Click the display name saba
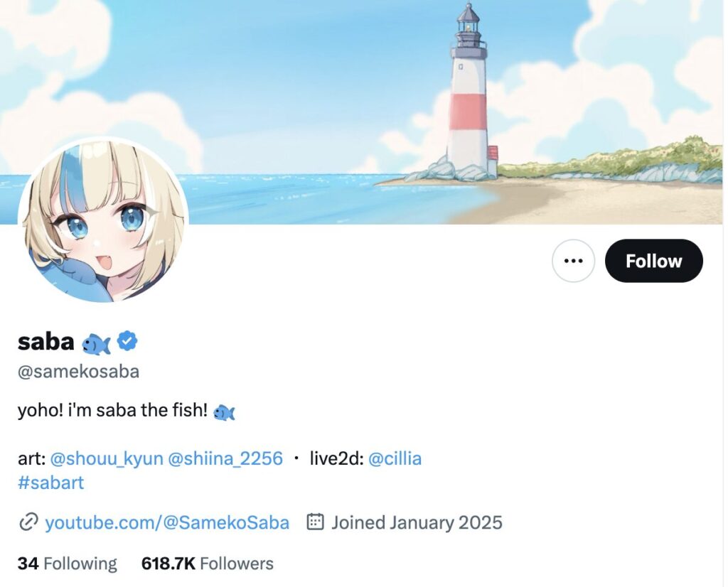Image resolution: width=728 pixels, height=587 pixels. 46,342
